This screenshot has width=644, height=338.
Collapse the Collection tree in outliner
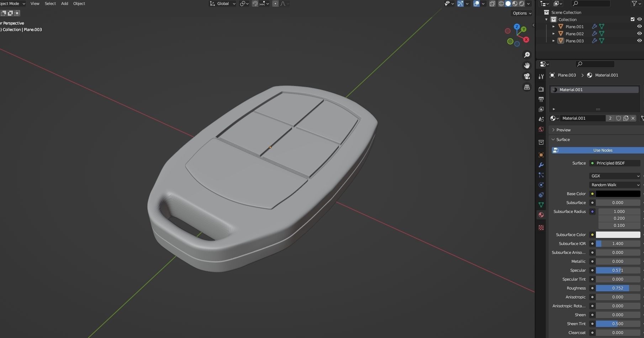[x=547, y=20]
